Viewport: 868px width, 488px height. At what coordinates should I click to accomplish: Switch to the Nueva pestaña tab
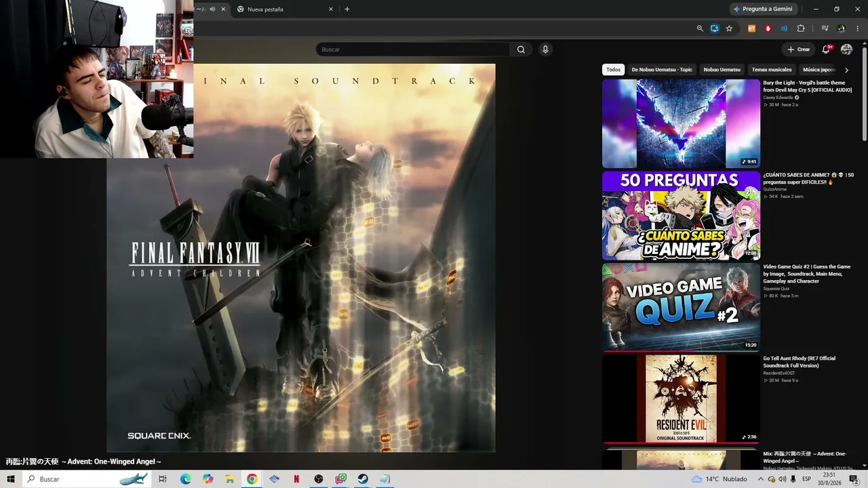click(x=285, y=9)
